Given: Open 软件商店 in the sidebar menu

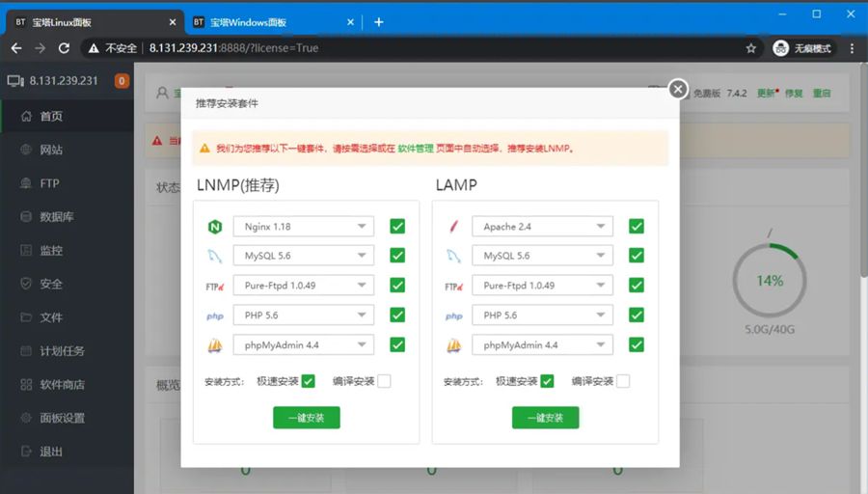Looking at the screenshot, I should tap(62, 384).
